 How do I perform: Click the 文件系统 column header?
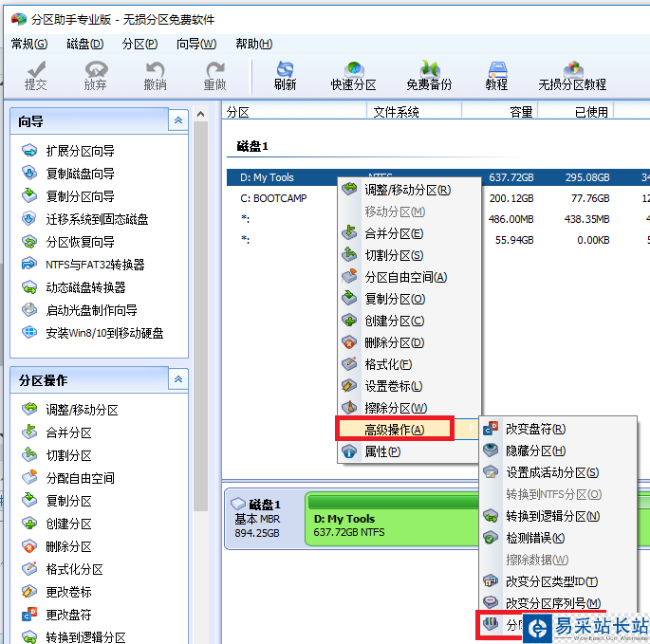coord(414,112)
